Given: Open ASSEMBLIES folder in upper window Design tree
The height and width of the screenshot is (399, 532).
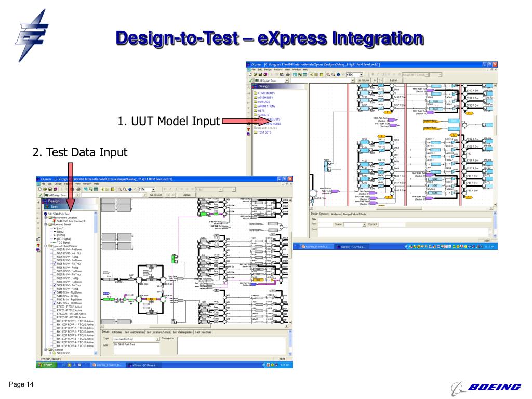Looking at the screenshot, I should pyautogui.click(x=263, y=97).
